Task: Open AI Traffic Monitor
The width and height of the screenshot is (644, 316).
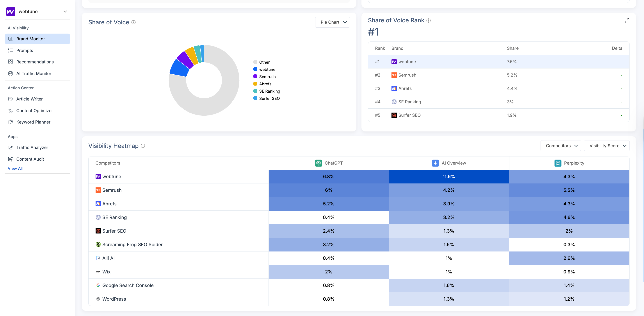Action: [33, 73]
